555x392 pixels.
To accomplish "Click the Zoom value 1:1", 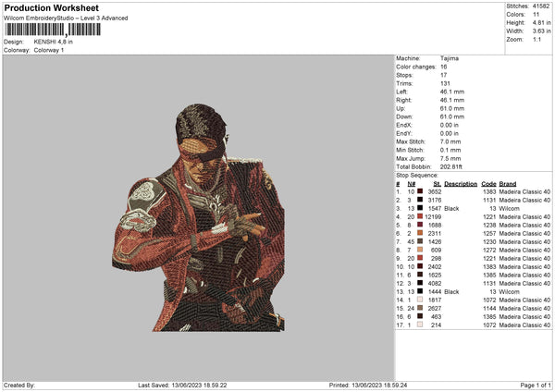I will [536, 39].
